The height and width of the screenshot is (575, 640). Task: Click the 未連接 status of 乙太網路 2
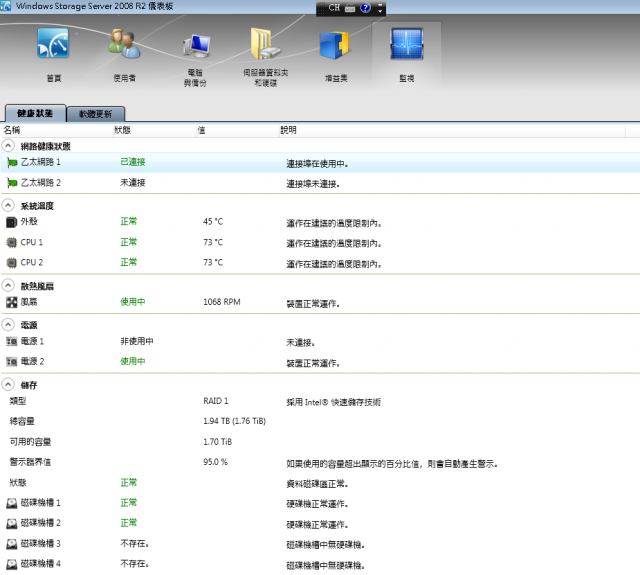pyautogui.click(x=133, y=182)
